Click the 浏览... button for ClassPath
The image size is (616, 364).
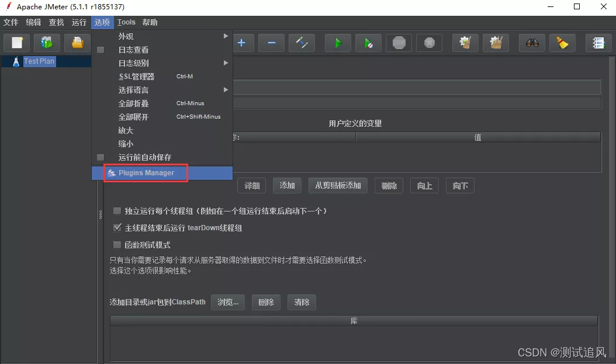227,302
